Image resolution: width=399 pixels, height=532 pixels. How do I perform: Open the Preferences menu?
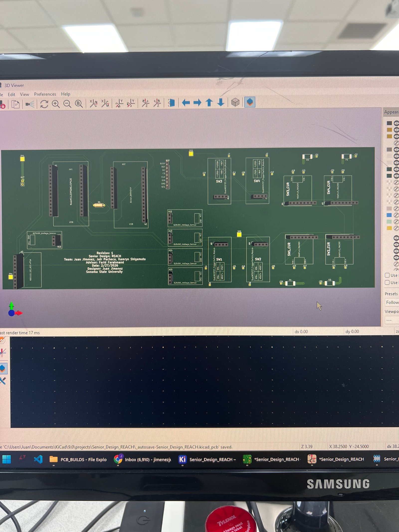pos(45,94)
